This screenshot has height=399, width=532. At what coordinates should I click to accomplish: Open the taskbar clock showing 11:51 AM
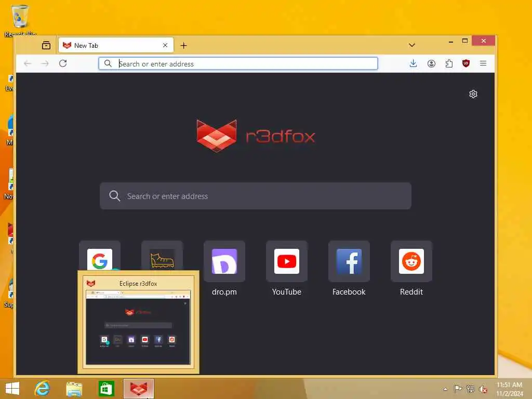click(x=510, y=389)
